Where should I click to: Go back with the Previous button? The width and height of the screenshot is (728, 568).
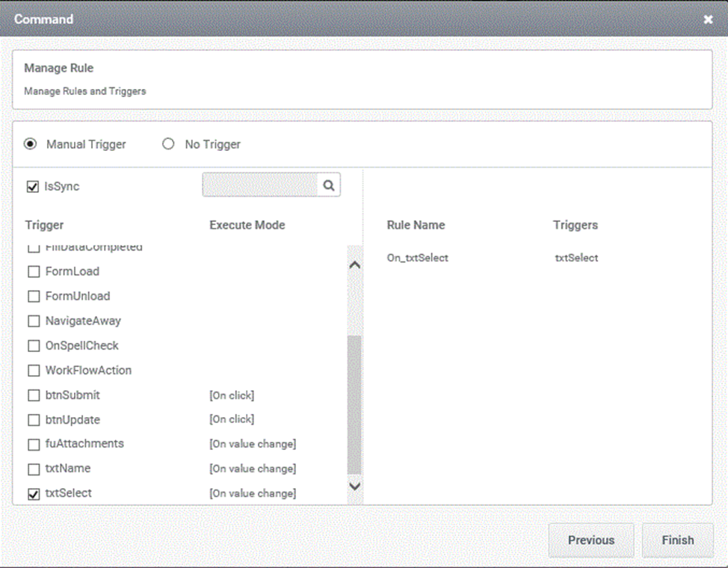click(x=591, y=540)
